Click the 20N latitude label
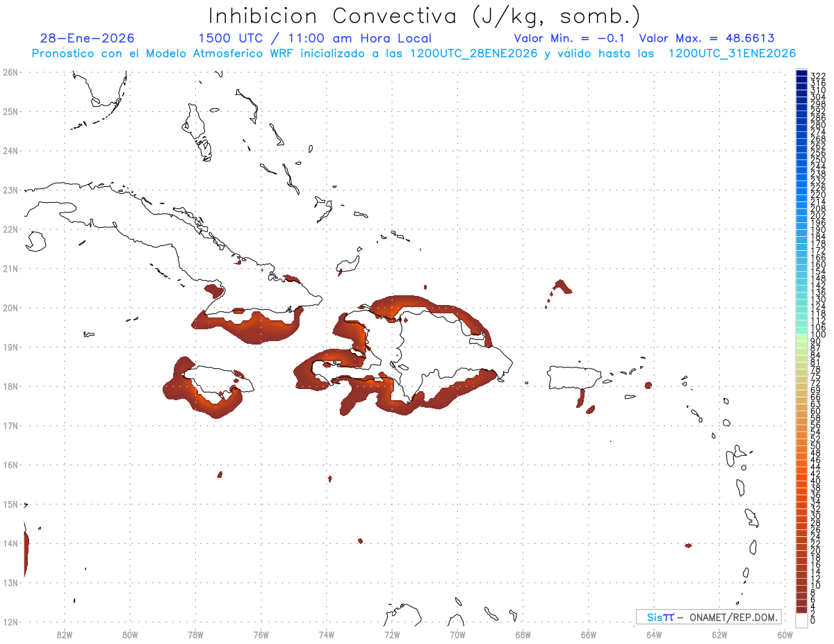 (x=10, y=308)
